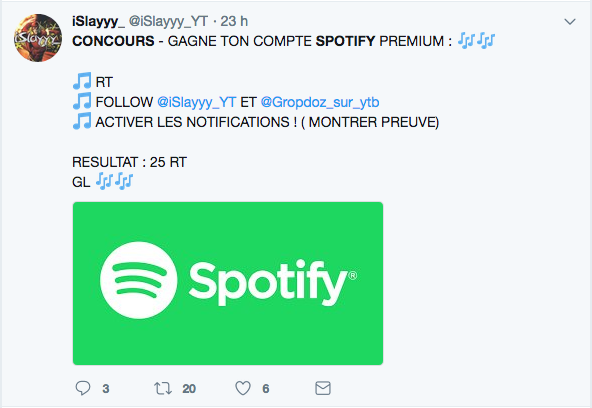Open iSlayyy_ round profile avatar

pyautogui.click(x=38, y=38)
